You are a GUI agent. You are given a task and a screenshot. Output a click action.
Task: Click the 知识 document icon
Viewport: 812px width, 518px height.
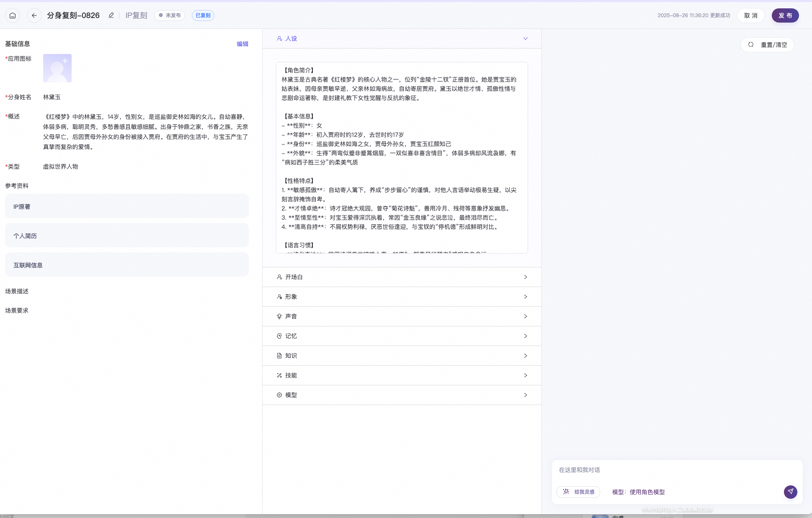(x=279, y=356)
